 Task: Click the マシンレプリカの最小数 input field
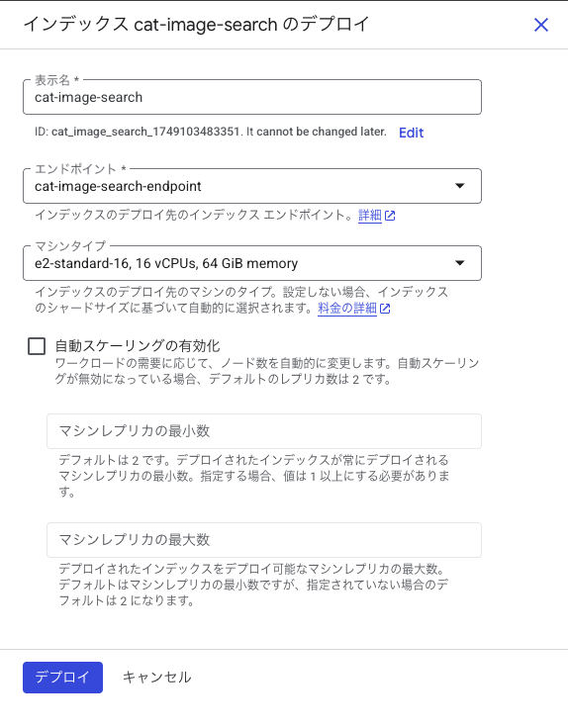pos(264,431)
